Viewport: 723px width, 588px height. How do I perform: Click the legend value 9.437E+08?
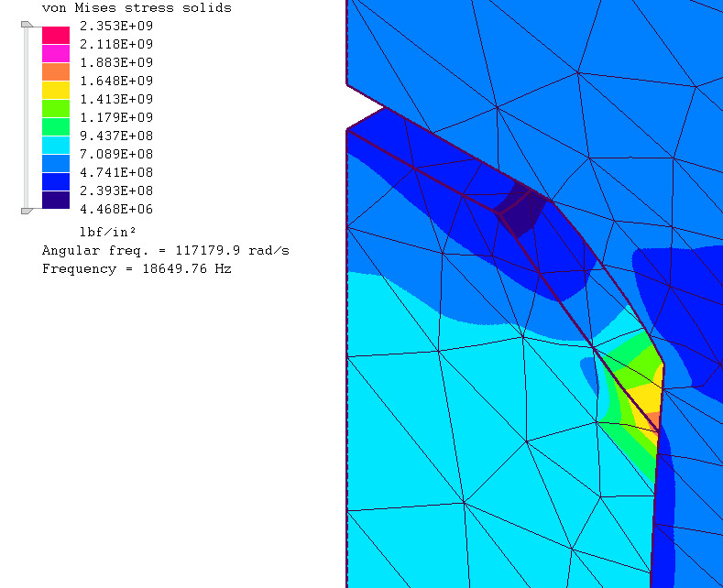pyautogui.click(x=116, y=136)
